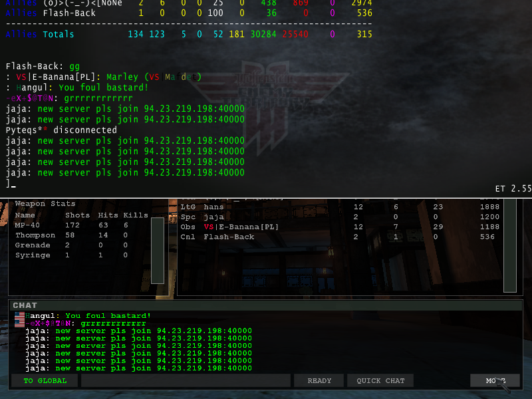Open the QUICK CHAT menu
This screenshot has height=399, width=532.
[x=380, y=381]
